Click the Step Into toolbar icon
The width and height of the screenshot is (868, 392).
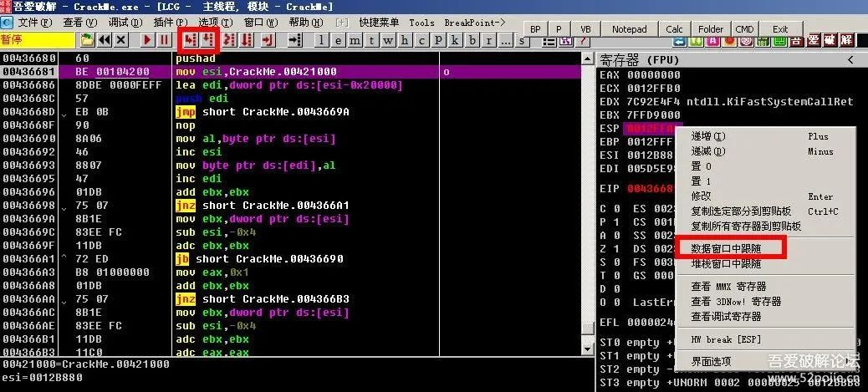click(191, 40)
